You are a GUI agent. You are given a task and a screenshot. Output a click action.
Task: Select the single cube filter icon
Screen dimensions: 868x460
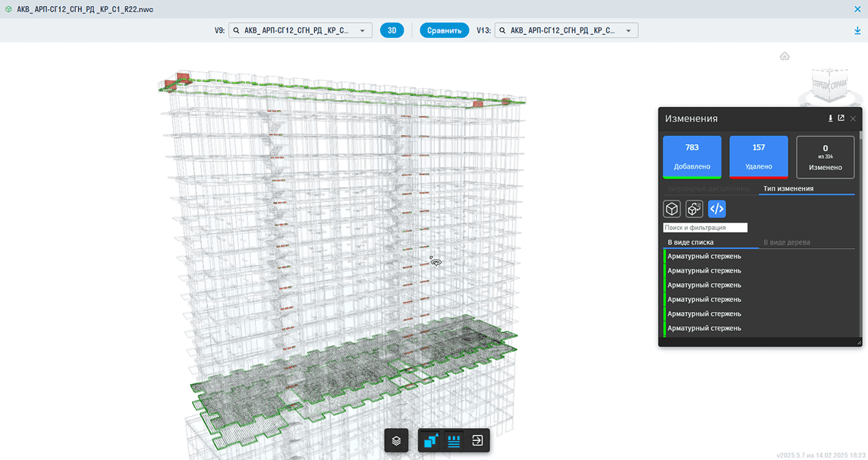[x=671, y=209]
